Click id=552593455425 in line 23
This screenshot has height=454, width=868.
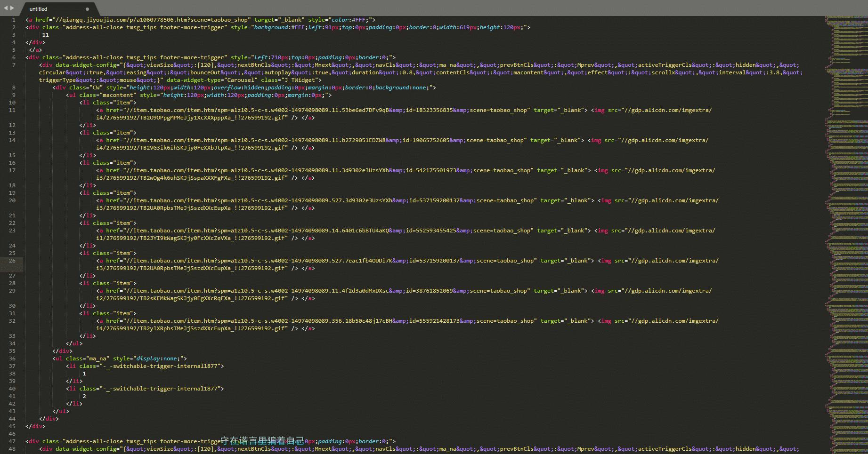[x=433, y=231]
